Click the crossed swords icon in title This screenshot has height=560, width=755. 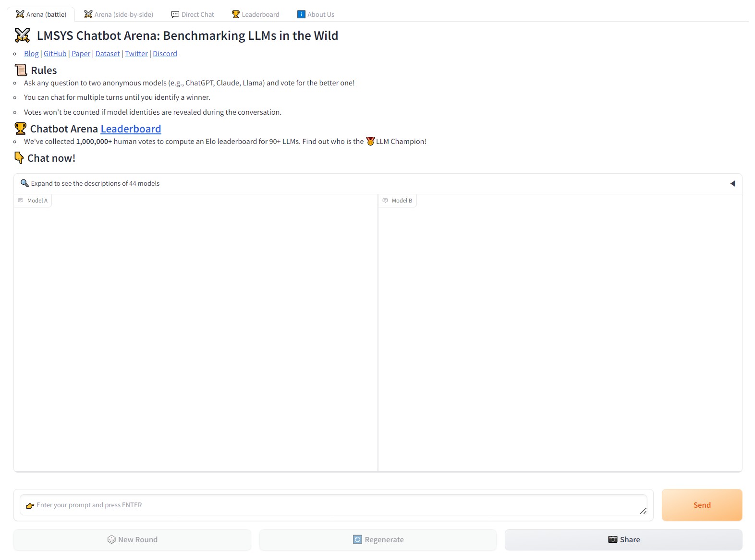pyautogui.click(x=23, y=36)
